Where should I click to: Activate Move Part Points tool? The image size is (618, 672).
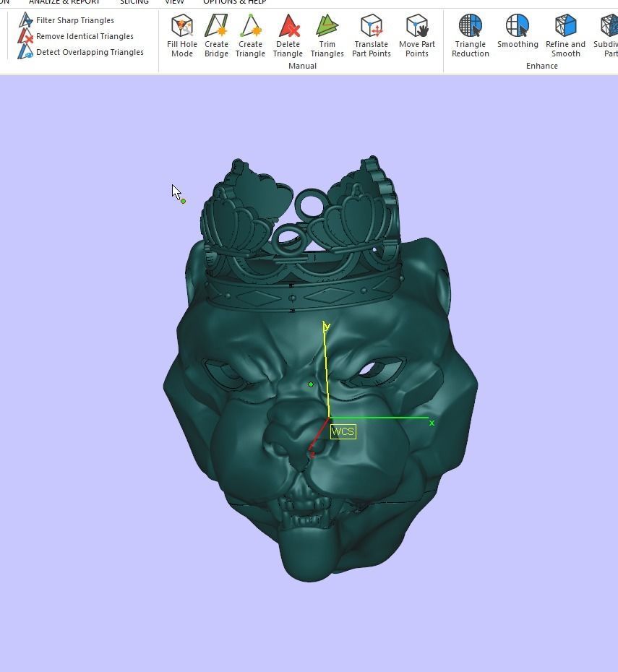pos(417,36)
